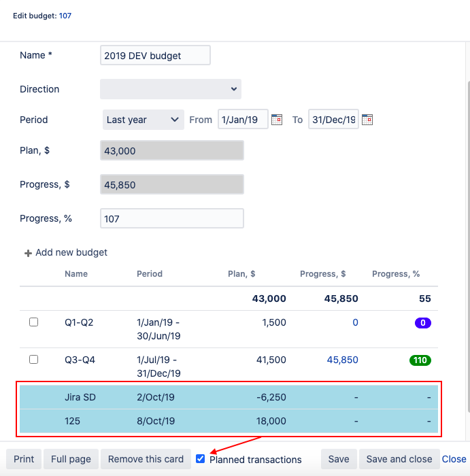Open the 45,850 progress link for Q3-Q4
Screen dimensions: 470x476
[342, 360]
